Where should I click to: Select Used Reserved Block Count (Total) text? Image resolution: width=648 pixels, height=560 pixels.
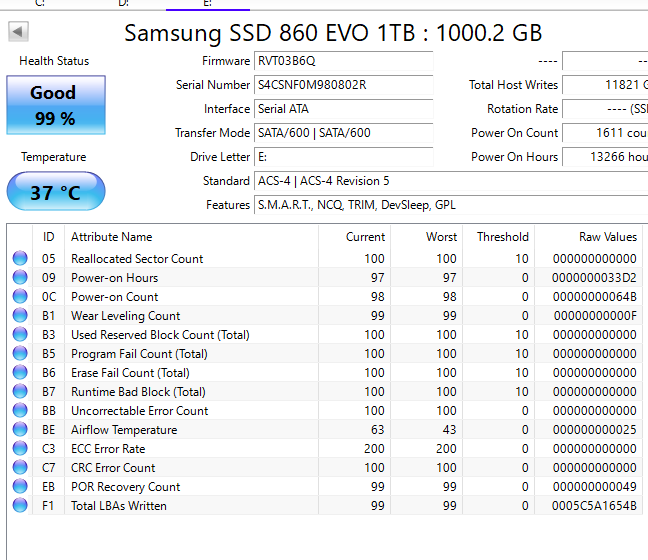point(160,335)
